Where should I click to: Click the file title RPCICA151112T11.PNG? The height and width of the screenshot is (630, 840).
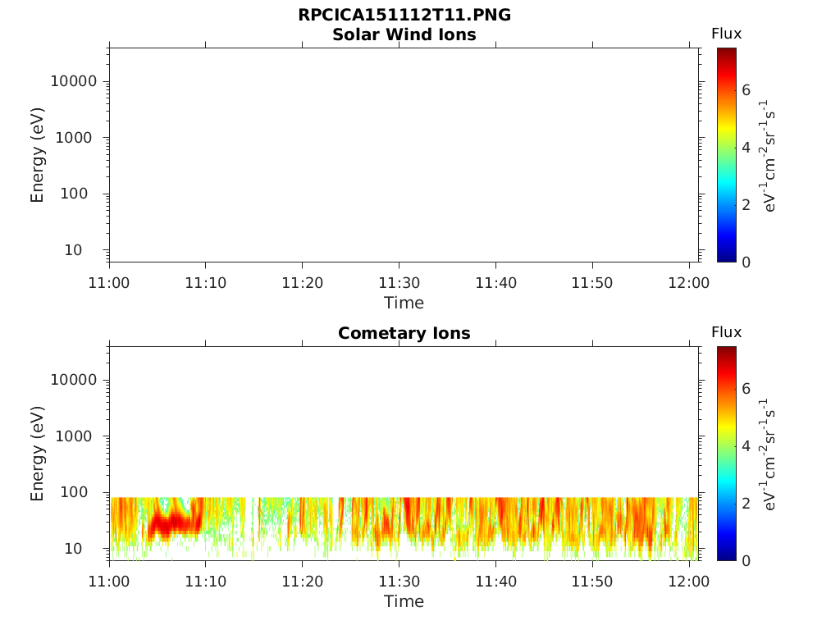click(x=404, y=15)
